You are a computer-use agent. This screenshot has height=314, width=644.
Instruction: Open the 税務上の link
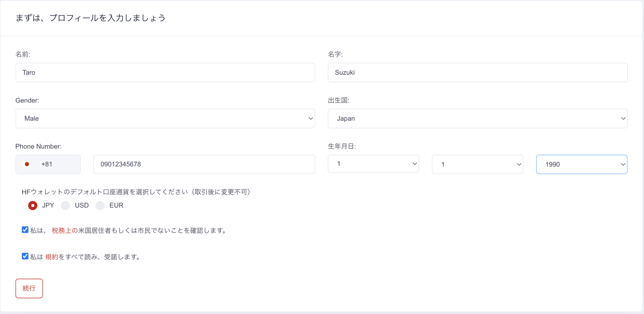(65, 230)
